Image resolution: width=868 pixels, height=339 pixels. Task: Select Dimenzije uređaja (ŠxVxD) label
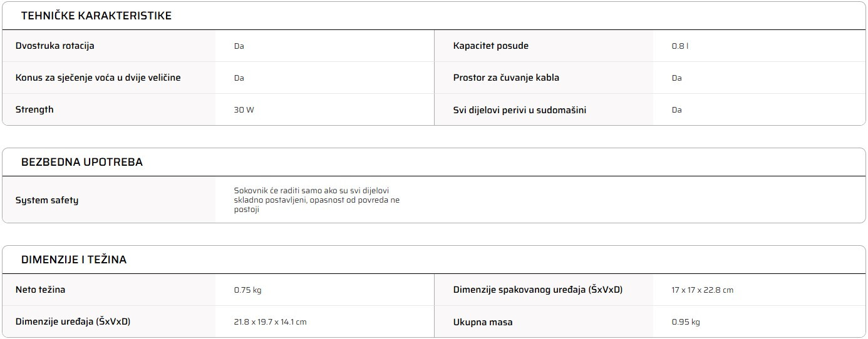pos(73,321)
